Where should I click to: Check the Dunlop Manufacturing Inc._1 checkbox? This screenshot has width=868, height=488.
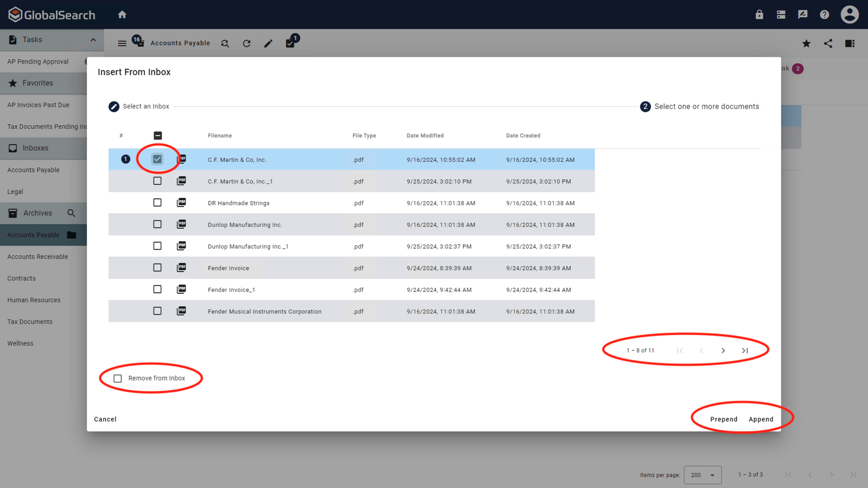click(x=157, y=246)
